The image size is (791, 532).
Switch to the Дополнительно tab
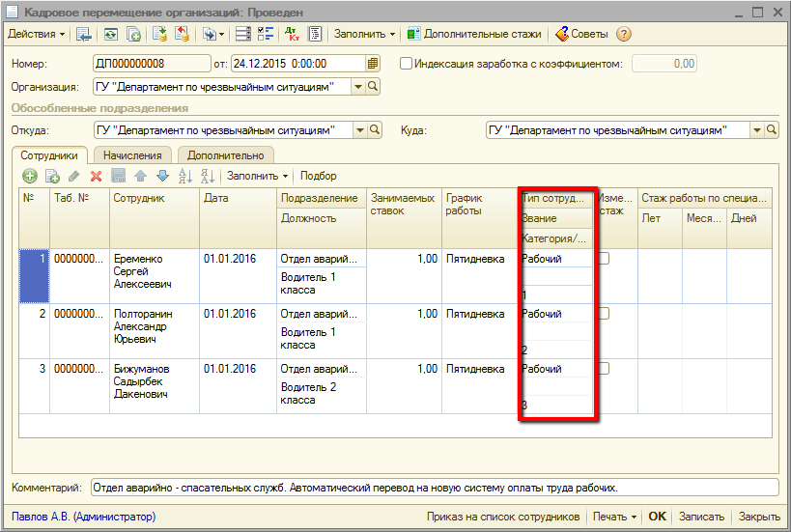[x=225, y=154]
